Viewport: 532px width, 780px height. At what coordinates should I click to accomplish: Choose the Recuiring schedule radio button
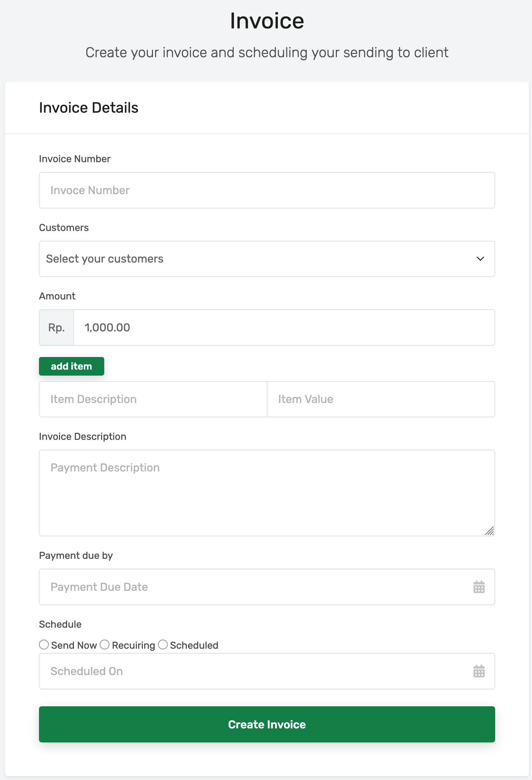point(105,645)
